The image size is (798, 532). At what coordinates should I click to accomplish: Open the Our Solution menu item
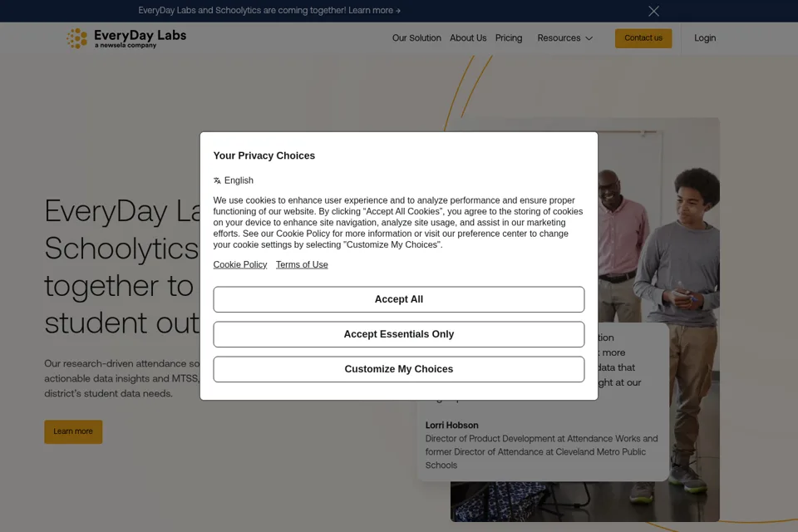(x=416, y=38)
